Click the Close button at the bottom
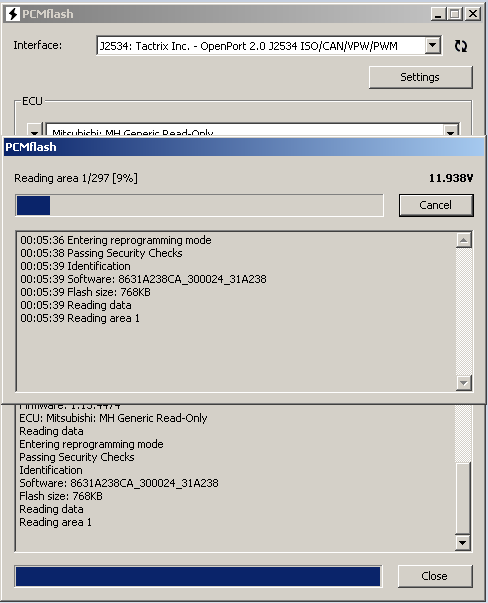This screenshot has width=488, height=603. click(x=435, y=576)
